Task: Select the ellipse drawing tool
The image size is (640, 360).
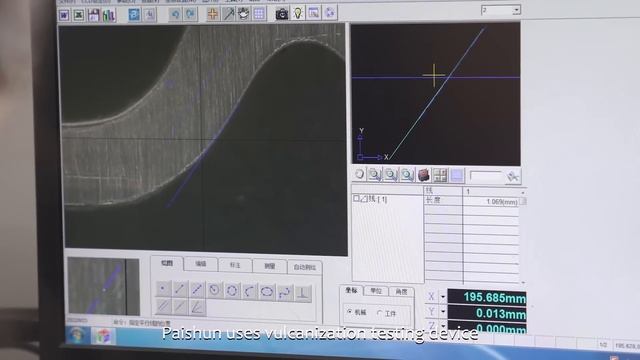Action: point(267,292)
